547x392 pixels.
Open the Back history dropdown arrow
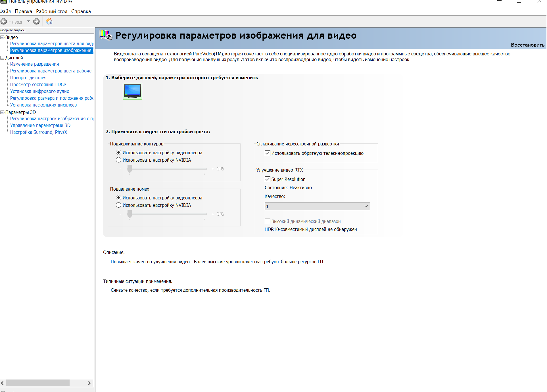pyautogui.click(x=28, y=22)
